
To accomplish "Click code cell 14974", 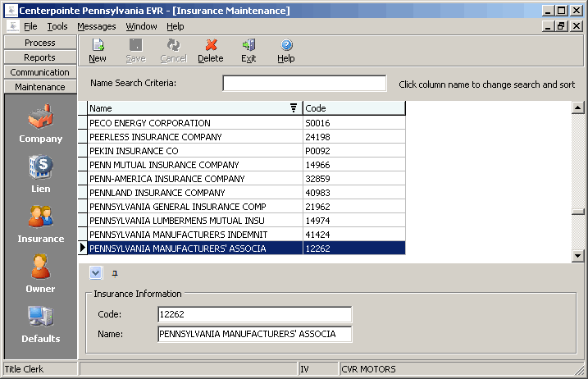I will 354,221.
